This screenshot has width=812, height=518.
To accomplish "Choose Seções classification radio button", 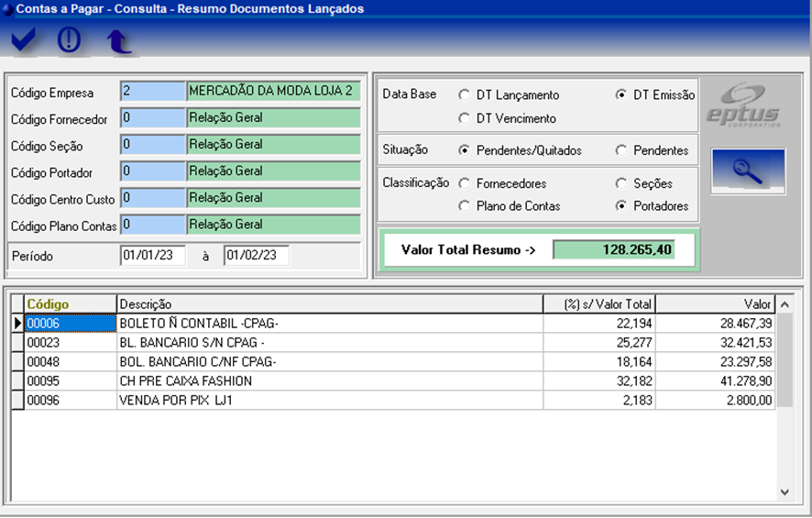I will coord(622,183).
